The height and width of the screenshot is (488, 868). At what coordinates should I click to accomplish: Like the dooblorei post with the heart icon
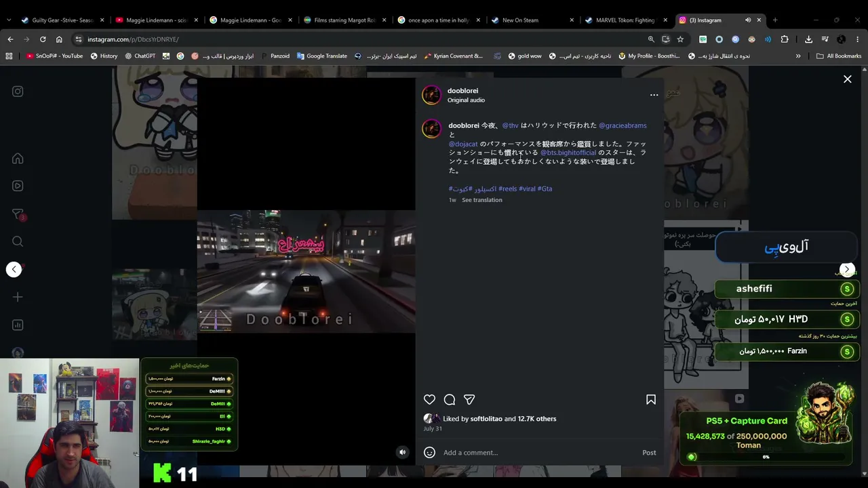click(x=429, y=400)
